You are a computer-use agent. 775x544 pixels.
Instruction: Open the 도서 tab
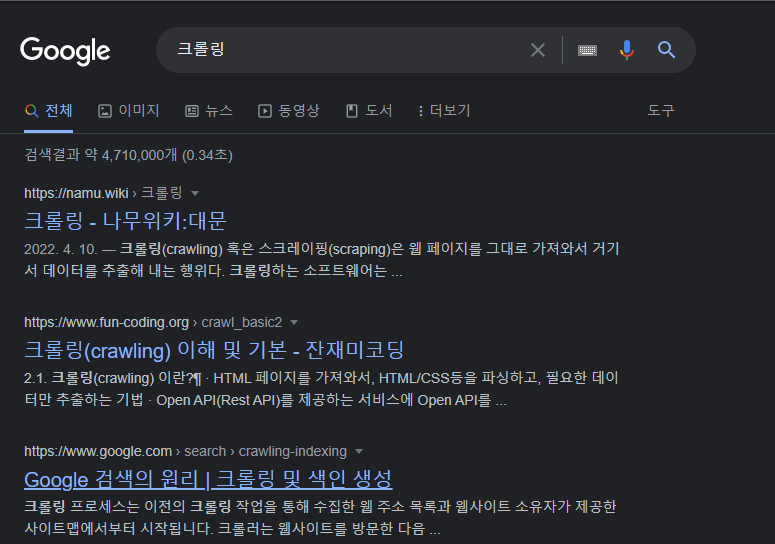369,111
